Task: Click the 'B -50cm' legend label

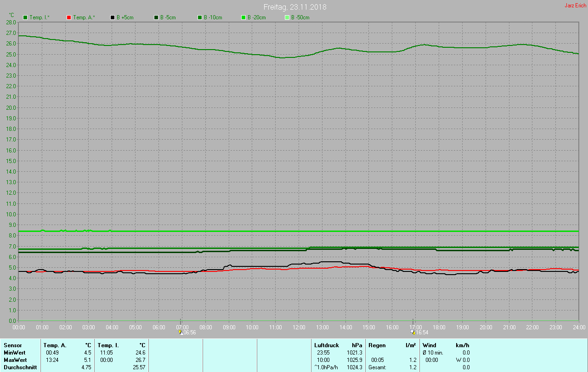Action: tap(300, 17)
